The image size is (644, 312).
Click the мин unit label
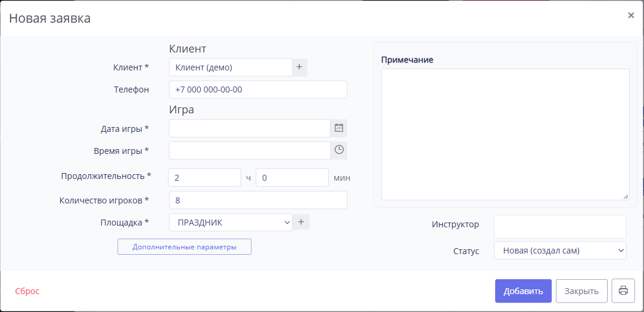coord(342,178)
